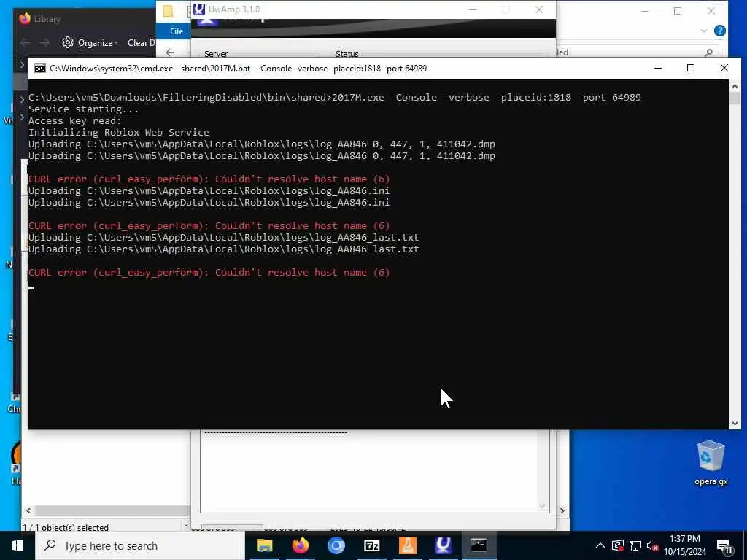
Task: Open Firefox from the taskbar
Action: pyautogui.click(x=300, y=545)
